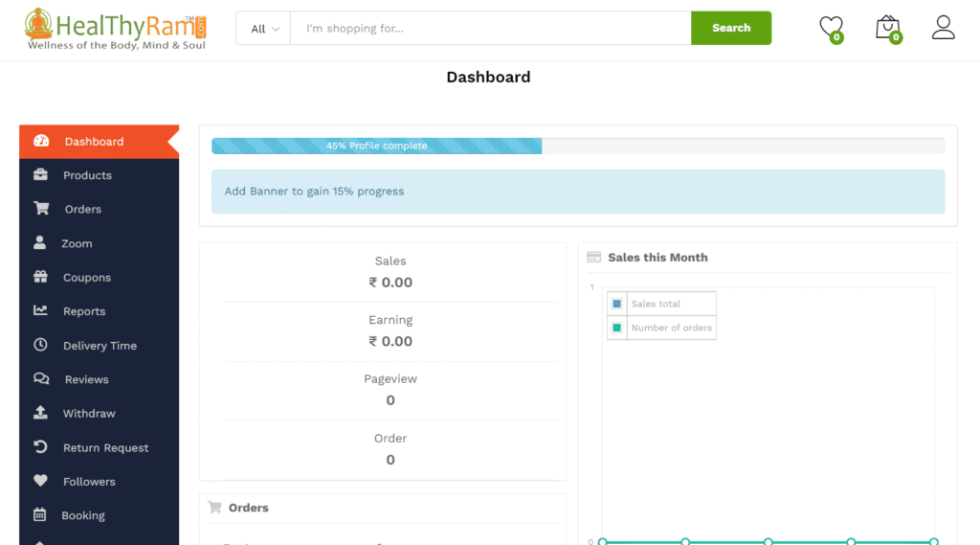Viewport: 980px width, 545px height.
Task: Open Products in sidebar menu
Action: (x=100, y=175)
